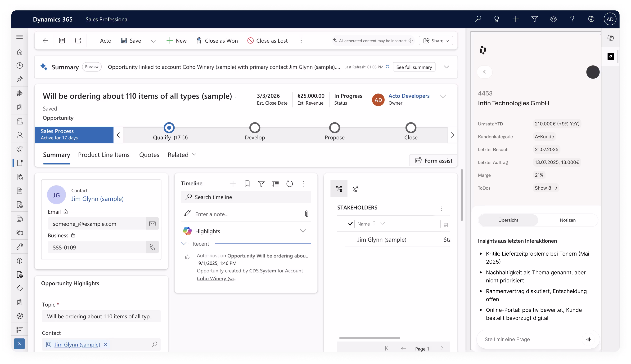Click the Enter a note field
The width and height of the screenshot is (631, 364).
[x=246, y=214]
